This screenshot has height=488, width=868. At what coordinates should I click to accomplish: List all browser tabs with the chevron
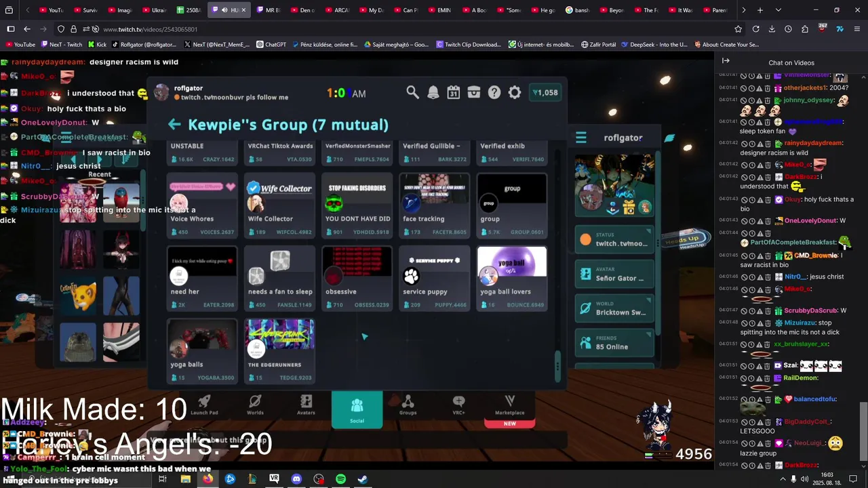click(778, 10)
